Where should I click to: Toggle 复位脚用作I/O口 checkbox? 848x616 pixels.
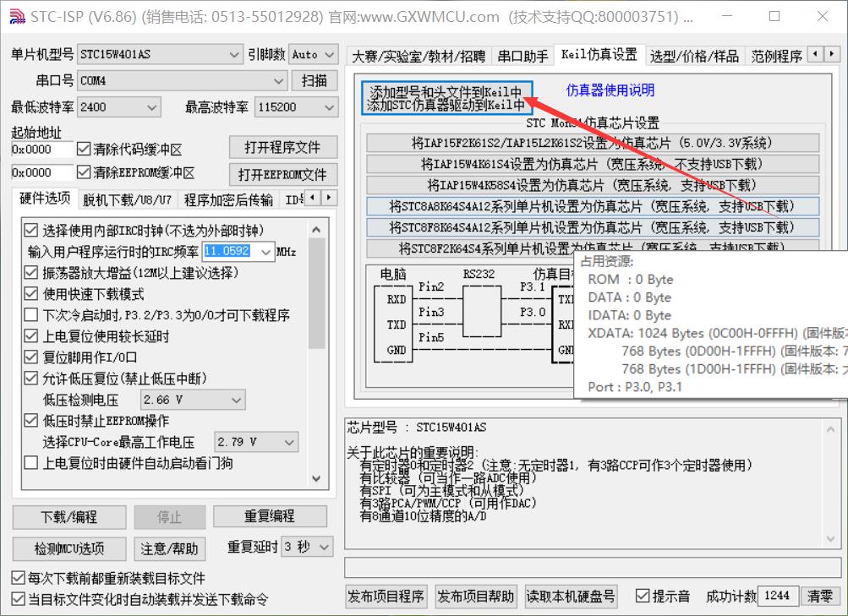tap(30, 357)
